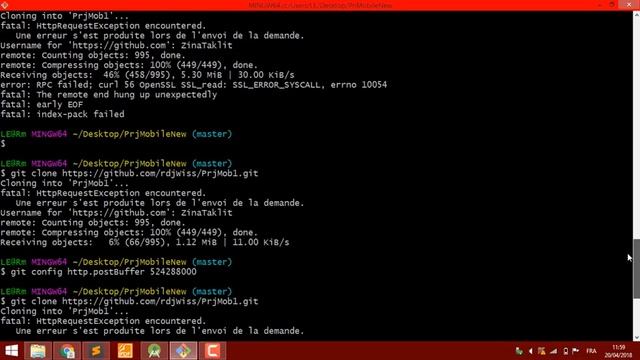Image resolution: width=640 pixels, height=360 pixels.
Task: Click the '524288000' buffer value
Action: point(173,272)
